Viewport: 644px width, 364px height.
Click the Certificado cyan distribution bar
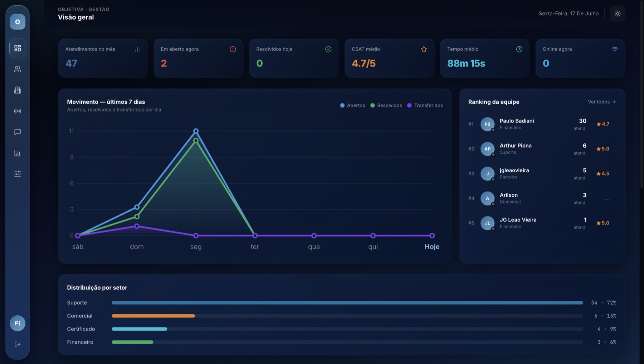(139, 329)
